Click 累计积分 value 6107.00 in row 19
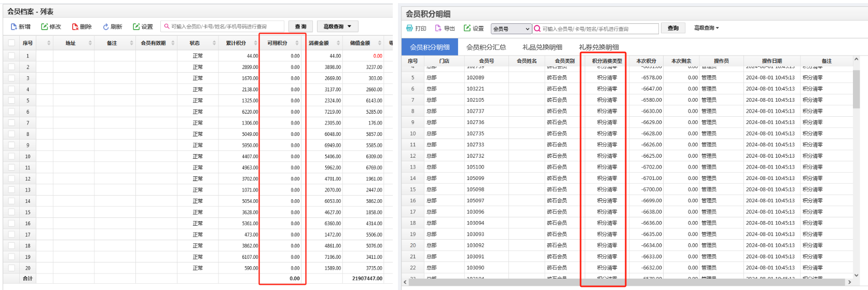The width and height of the screenshot is (868, 290). click(250, 257)
